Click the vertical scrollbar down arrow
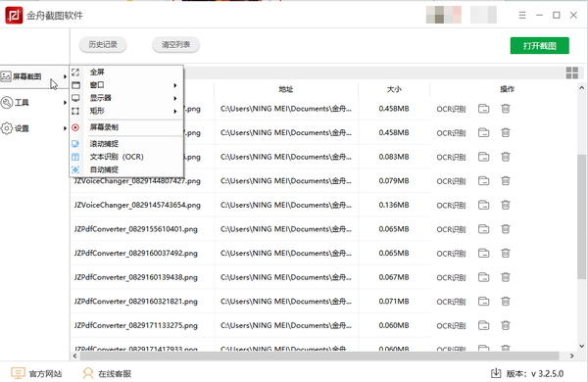 click(x=581, y=346)
